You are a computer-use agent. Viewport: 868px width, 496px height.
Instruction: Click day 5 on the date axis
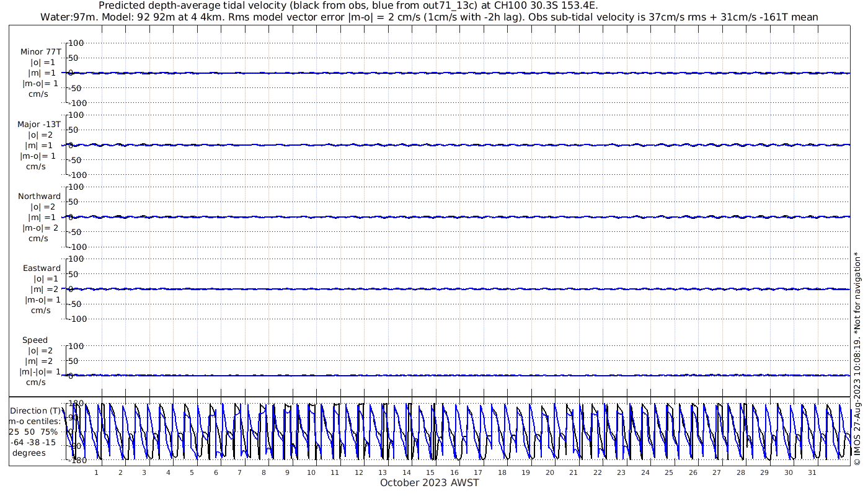point(192,472)
